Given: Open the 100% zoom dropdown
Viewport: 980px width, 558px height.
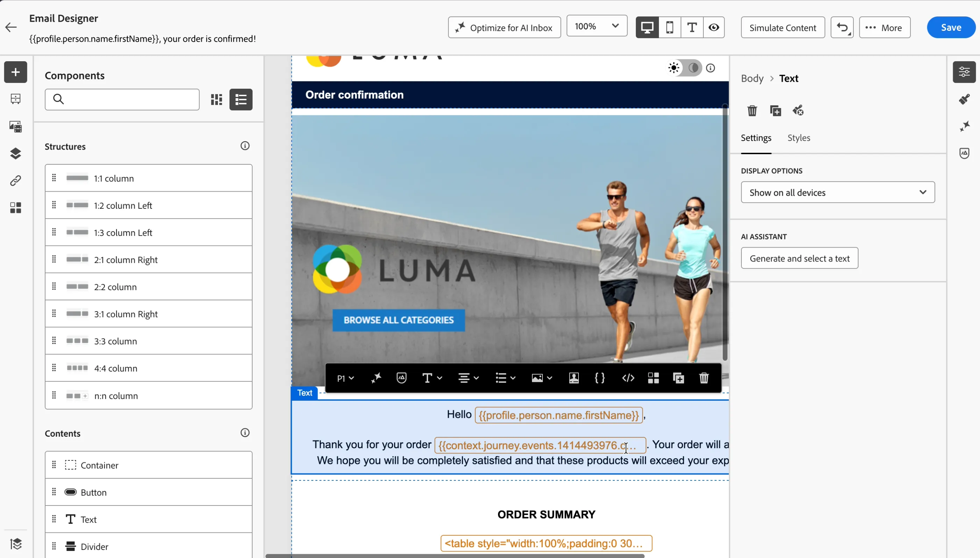Looking at the screenshot, I should pos(597,26).
